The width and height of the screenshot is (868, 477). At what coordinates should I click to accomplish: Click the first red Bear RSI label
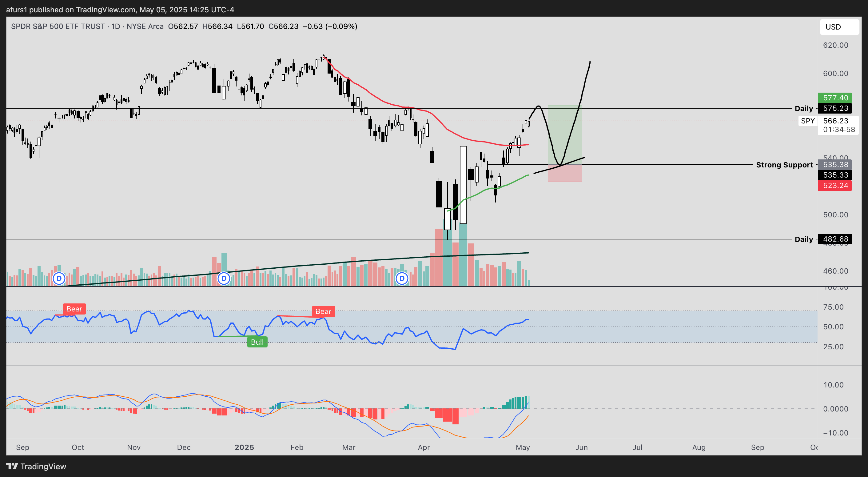coord(74,309)
